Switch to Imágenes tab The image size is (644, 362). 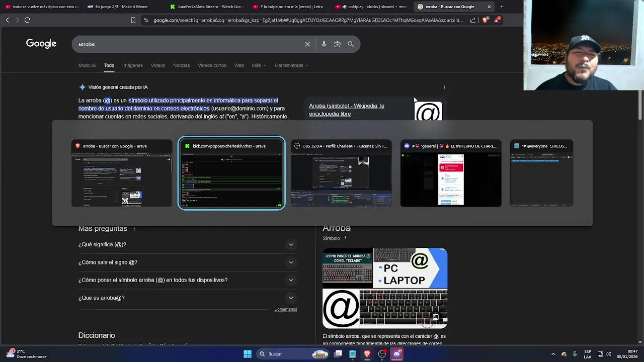[132, 65]
